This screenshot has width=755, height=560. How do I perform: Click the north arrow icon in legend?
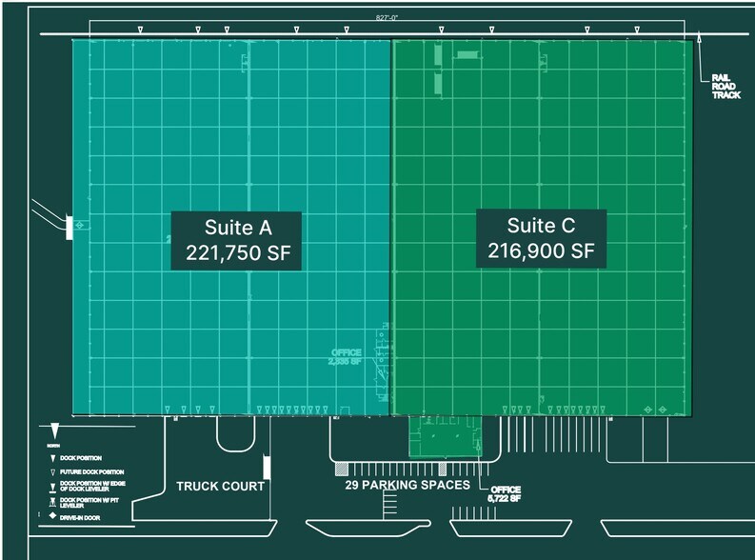[x=54, y=430]
